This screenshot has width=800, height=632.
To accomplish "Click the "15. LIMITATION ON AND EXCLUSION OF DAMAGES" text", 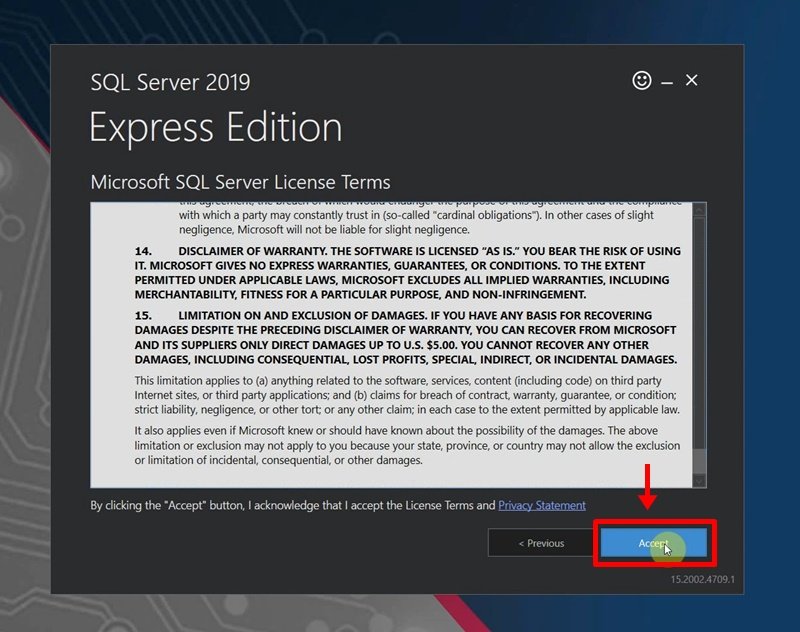I will click(x=281, y=315).
